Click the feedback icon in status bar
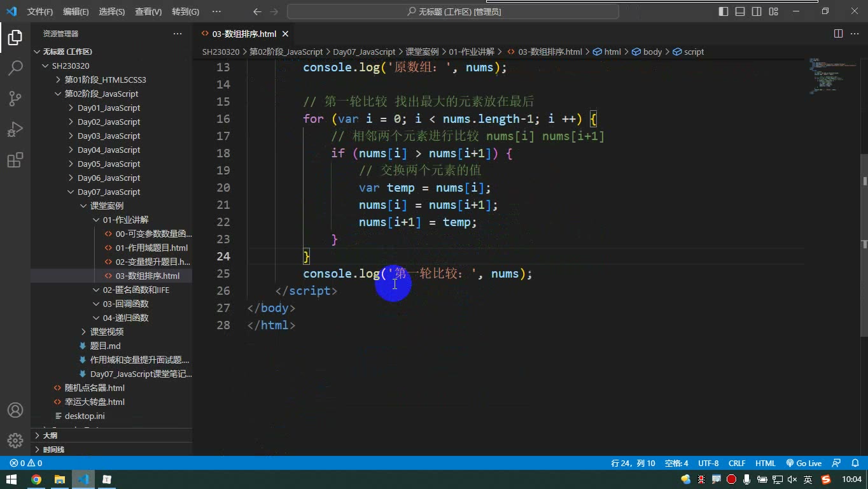The width and height of the screenshot is (868, 489). click(836, 464)
